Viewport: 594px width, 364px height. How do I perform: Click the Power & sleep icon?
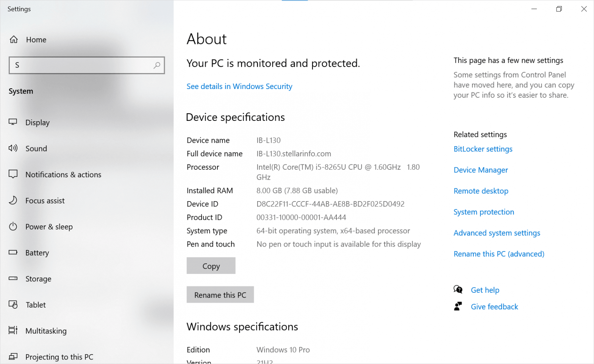point(13,227)
